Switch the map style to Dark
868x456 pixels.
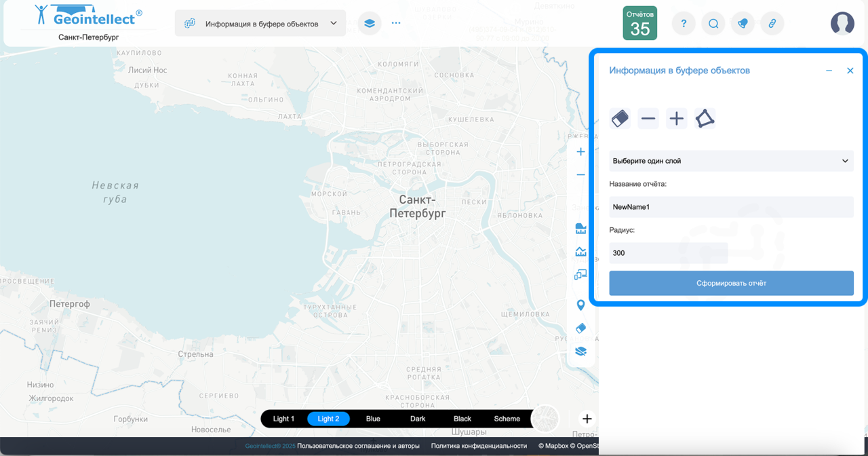418,419
